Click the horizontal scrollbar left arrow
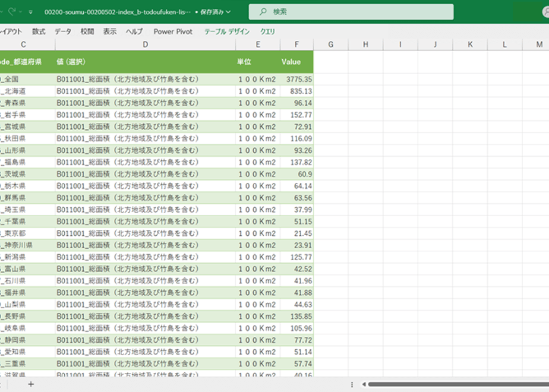This screenshot has height=392, width=549. pos(364,384)
